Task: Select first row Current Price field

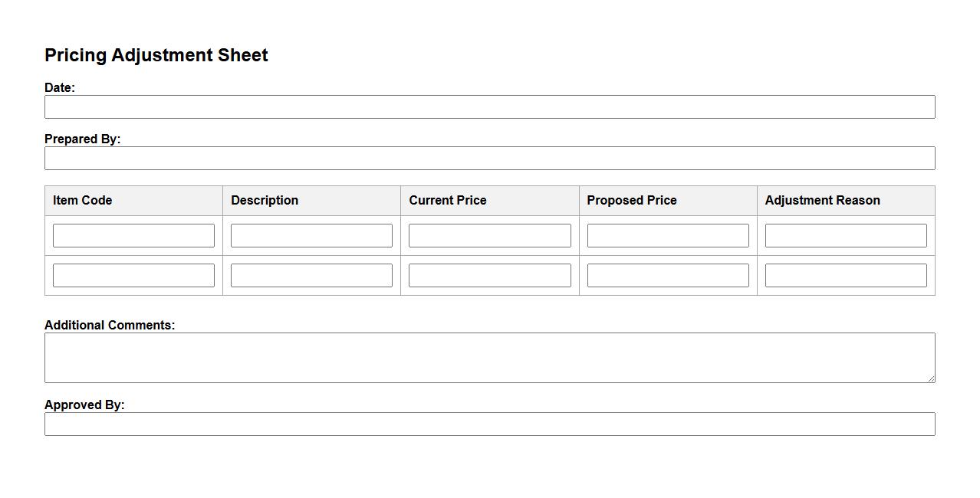Action: pos(489,236)
